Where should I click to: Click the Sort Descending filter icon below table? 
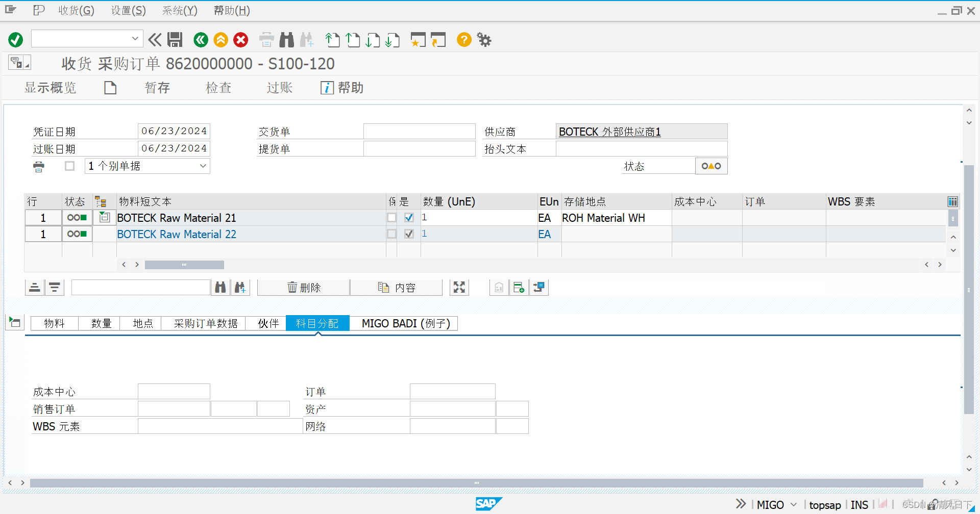click(x=54, y=288)
